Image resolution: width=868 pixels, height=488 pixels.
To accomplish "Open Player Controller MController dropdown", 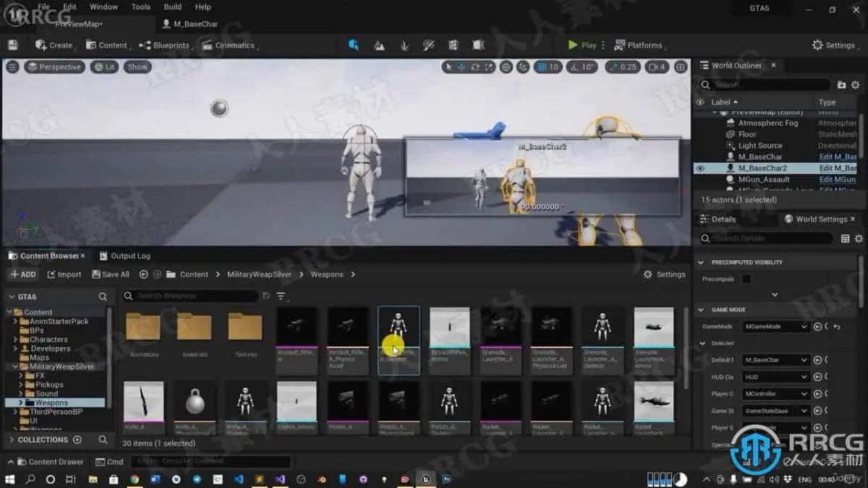I will pos(776,394).
